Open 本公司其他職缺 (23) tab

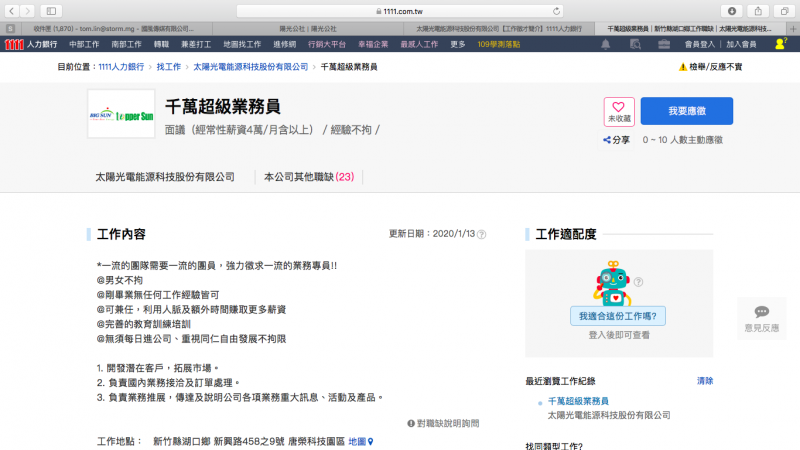[x=309, y=177]
